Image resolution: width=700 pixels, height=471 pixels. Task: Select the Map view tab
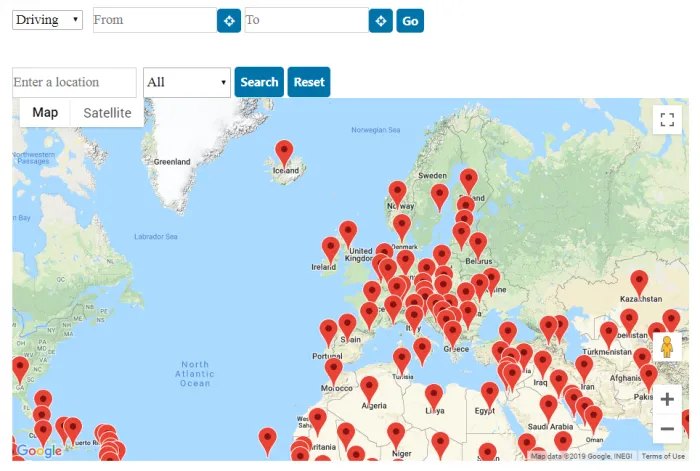point(45,113)
